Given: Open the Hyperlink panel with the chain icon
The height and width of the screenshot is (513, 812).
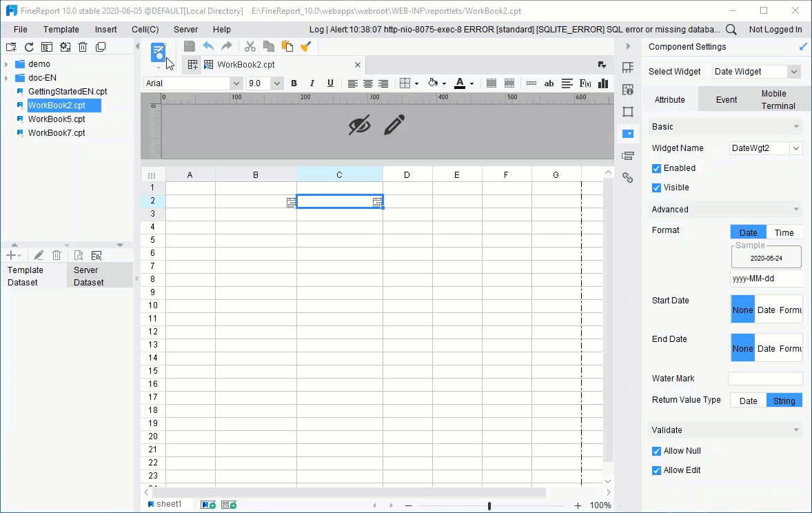Looking at the screenshot, I should point(628,178).
